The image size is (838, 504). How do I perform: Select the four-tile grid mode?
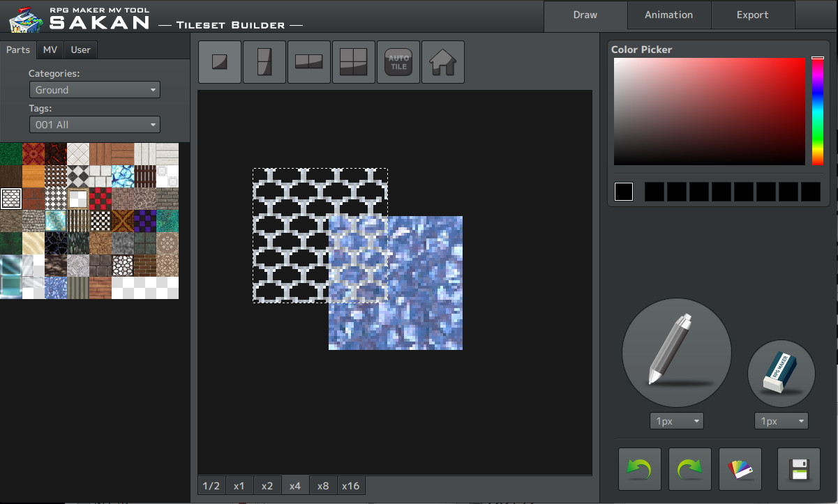(353, 61)
